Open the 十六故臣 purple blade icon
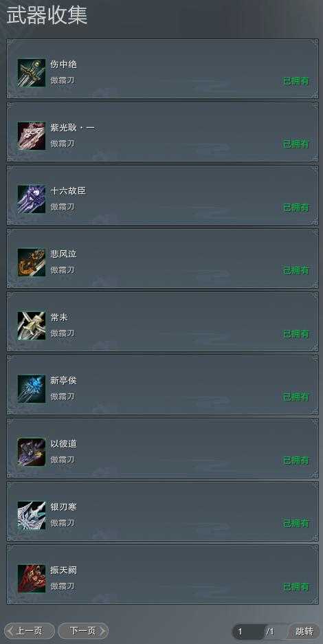 coord(32,199)
